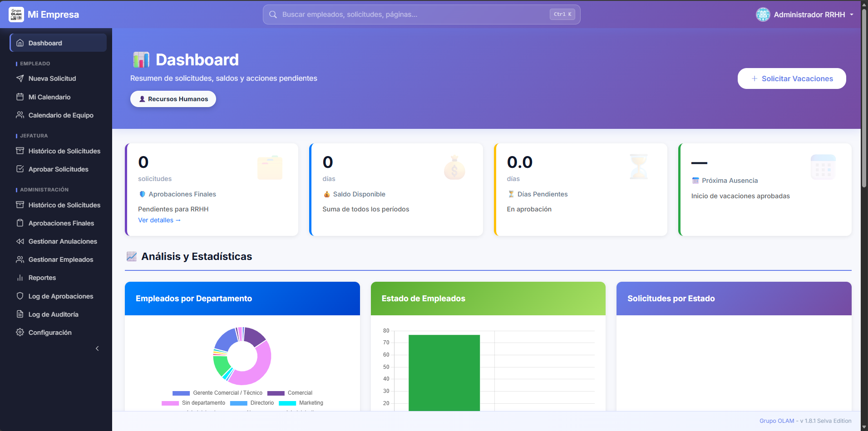Toggle Gerente Comercial / Técnico legend item
Screen dimensions: 868x431
(x=217, y=393)
